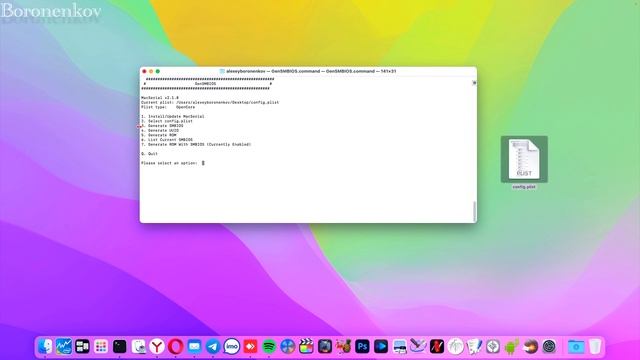Zoom the Terminal window with green button
The height and width of the screenshot is (360, 640).
pyautogui.click(x=158, y=71)
